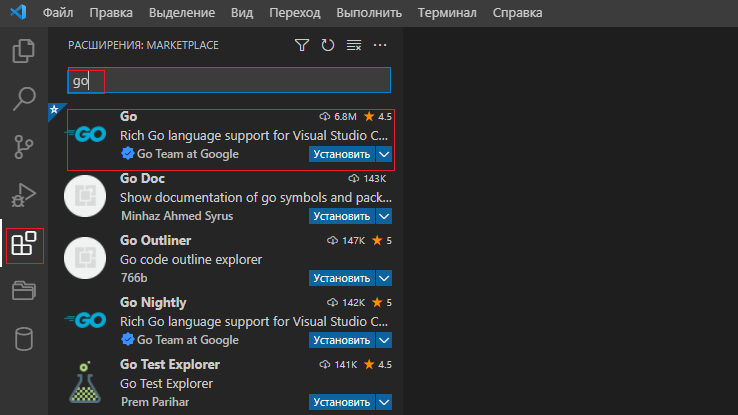
Task: Click the VS Code logo icon
Action: 18,11
